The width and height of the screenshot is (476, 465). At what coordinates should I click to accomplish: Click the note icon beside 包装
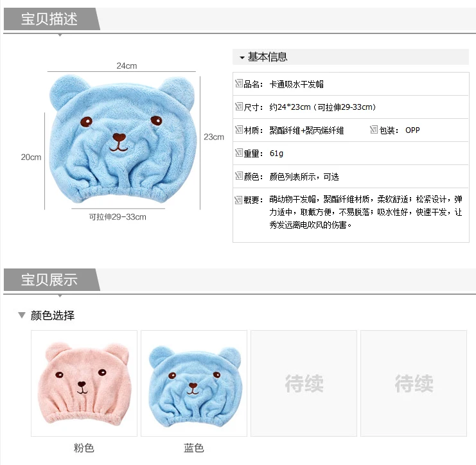374,130
